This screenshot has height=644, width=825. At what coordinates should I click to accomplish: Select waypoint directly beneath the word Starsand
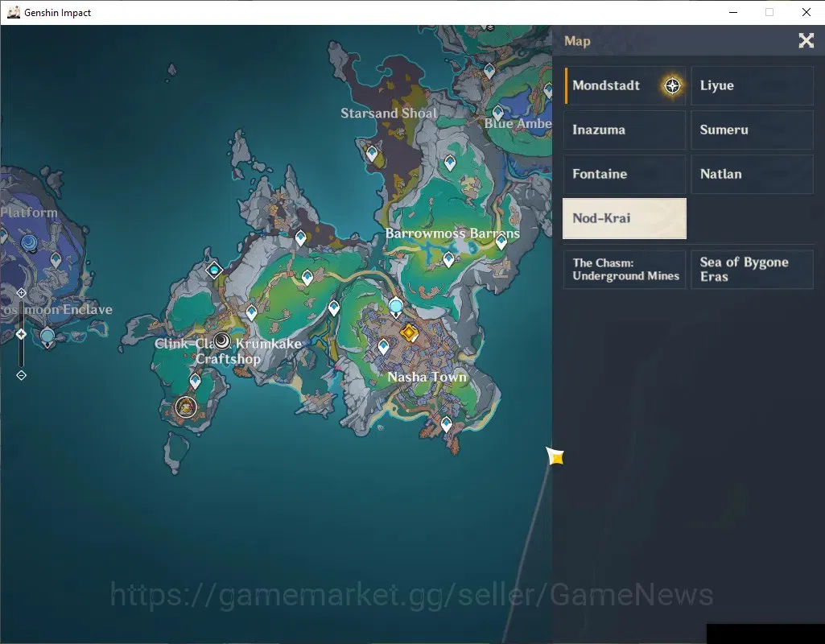tap(372, 154)
